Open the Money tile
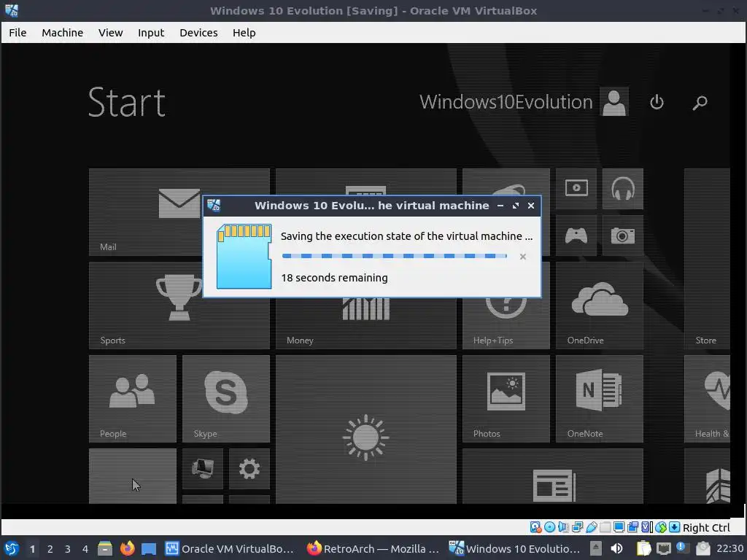Image resolution: width=747 pixels, height=560 pixels. click(x=366, y=324)
